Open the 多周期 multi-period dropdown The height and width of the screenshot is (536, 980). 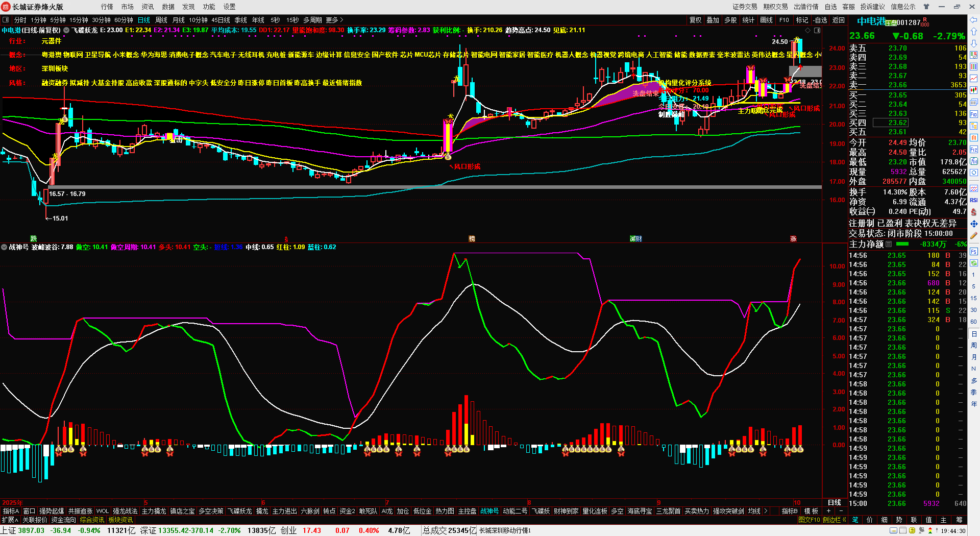[312, 20]
